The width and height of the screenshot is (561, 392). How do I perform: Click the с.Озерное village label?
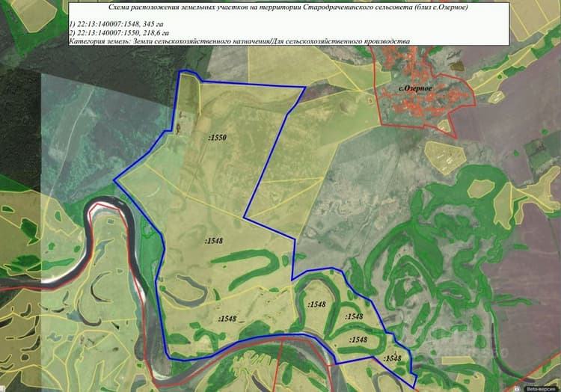[415, 88]
